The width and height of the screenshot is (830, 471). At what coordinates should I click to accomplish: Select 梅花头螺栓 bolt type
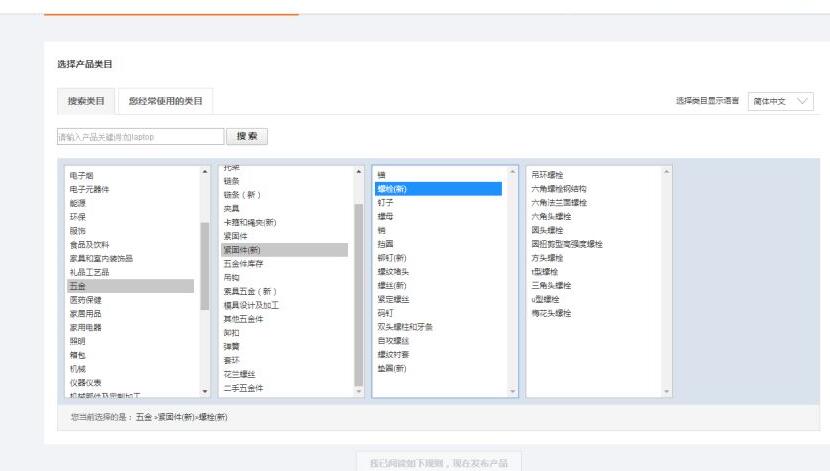tap(551, 313)
